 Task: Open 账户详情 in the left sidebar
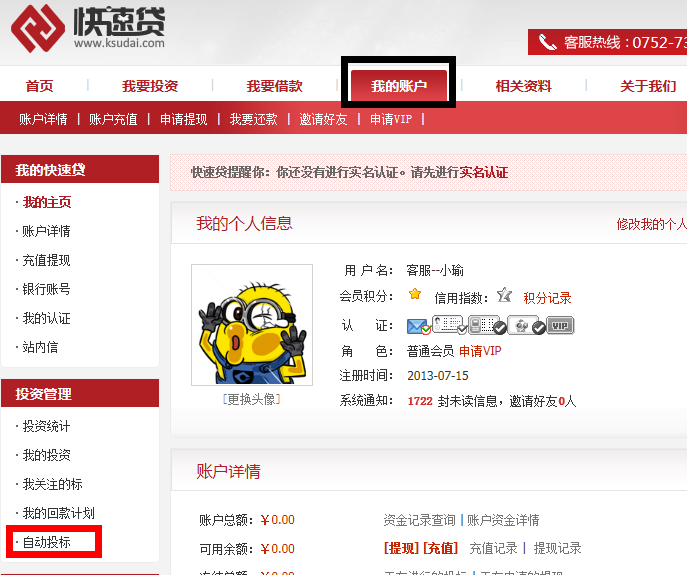pyautogui.click(x=46, y=231)
